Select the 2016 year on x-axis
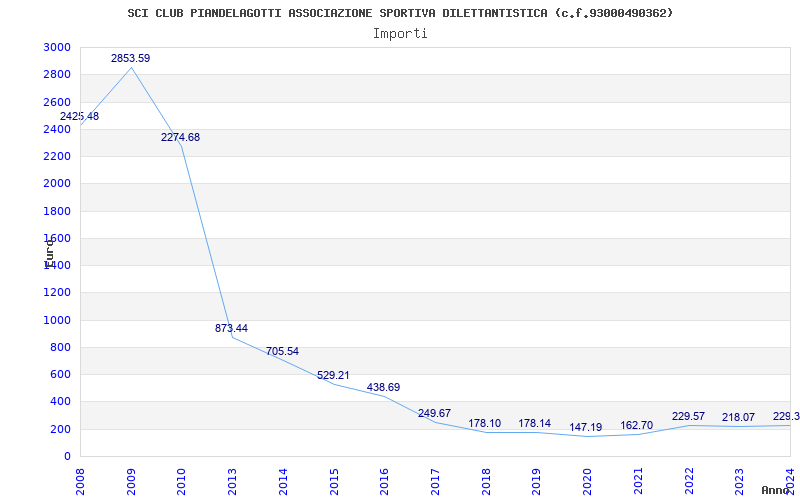This screenshot has width=800, height=500. point(384,478)
